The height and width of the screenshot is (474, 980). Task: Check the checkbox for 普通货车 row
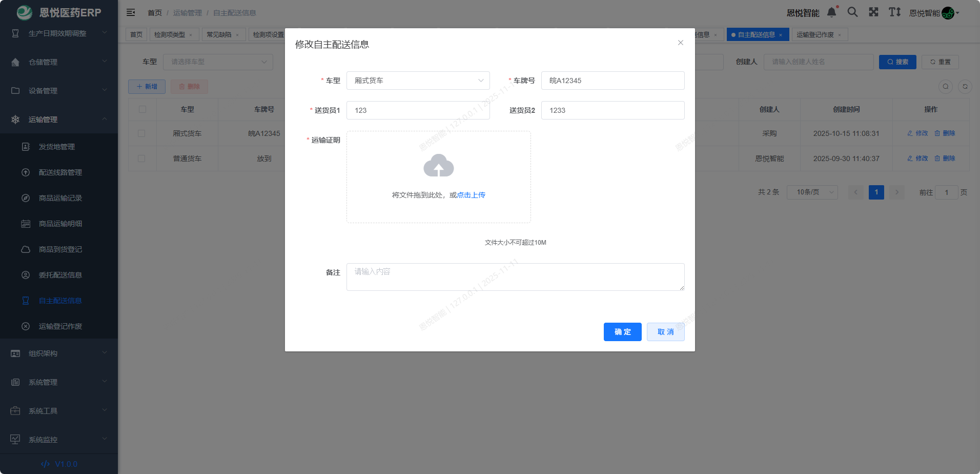(142, 158)
